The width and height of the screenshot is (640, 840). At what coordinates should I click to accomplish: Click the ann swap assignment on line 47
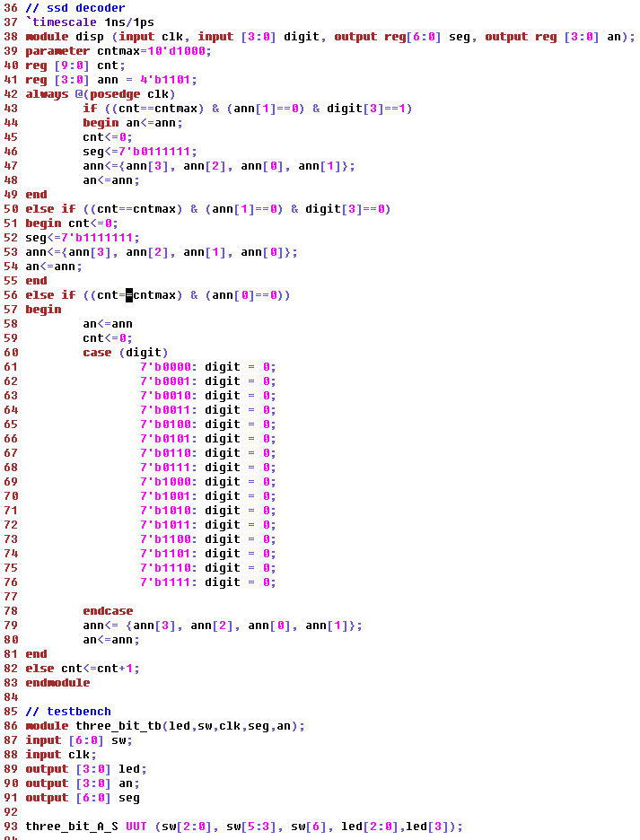(x=219, y=166)
